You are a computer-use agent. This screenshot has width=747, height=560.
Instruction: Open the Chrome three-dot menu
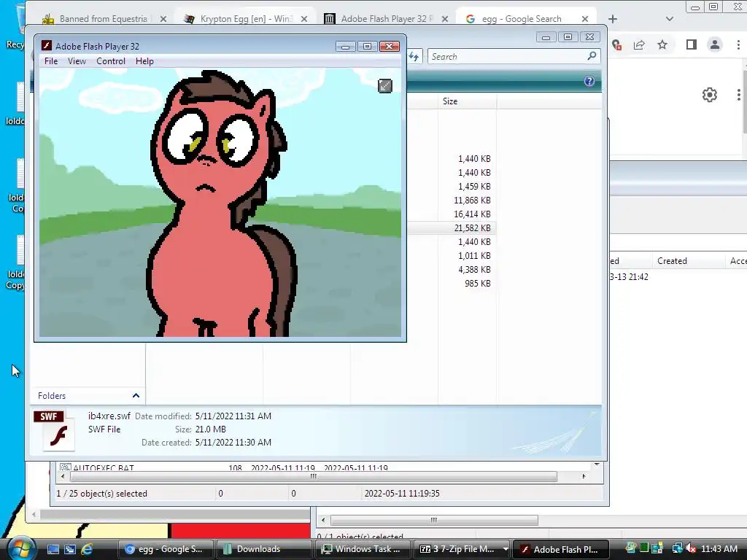[x=738, y=44]
